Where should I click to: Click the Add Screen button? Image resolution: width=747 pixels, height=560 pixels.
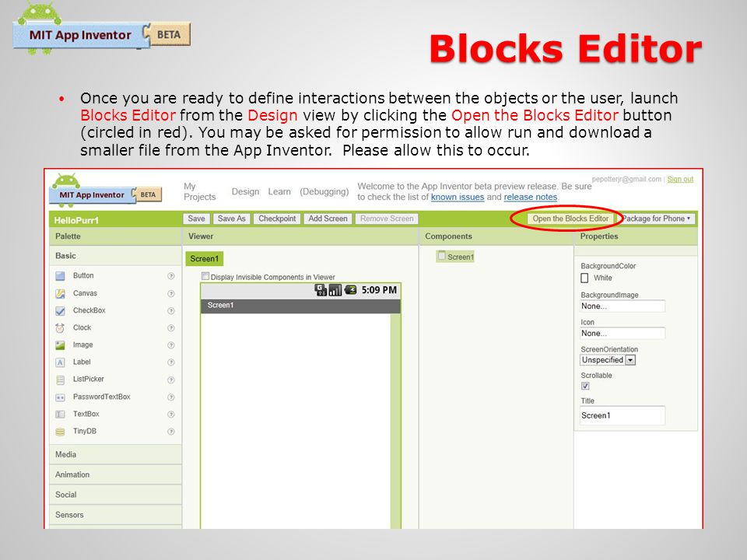coord(328,219)
